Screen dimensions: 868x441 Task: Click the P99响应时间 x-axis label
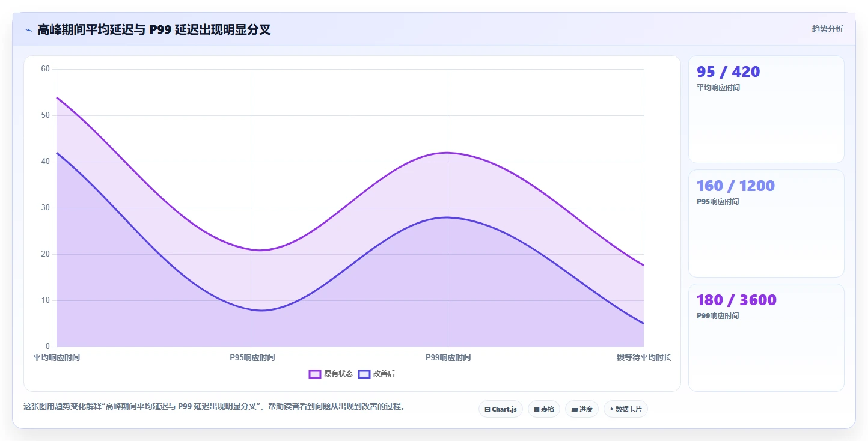[x=448, y=357]
